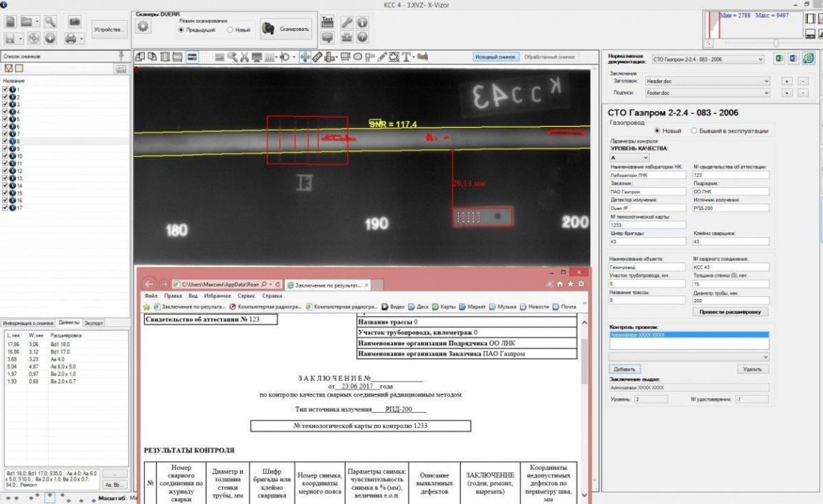
Task: Toggle checkbox for image 8 in list
Action: pyautogui.click(x=6, y=141)
